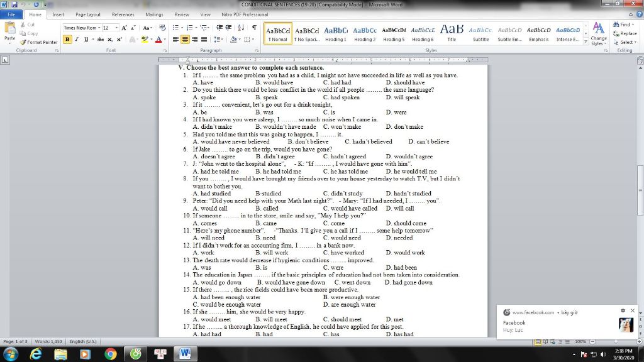
Task: Click the Find command
Action: coord(624,25)
